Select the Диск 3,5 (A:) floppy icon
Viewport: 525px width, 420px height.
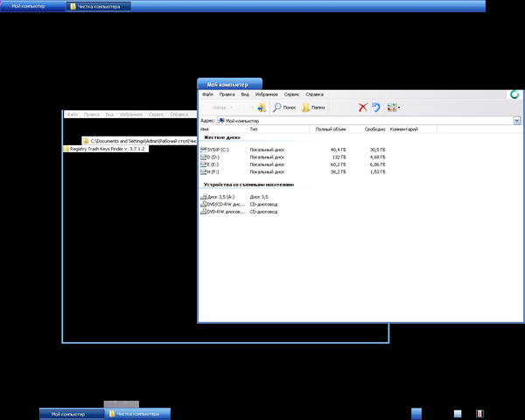pos(203,197)
